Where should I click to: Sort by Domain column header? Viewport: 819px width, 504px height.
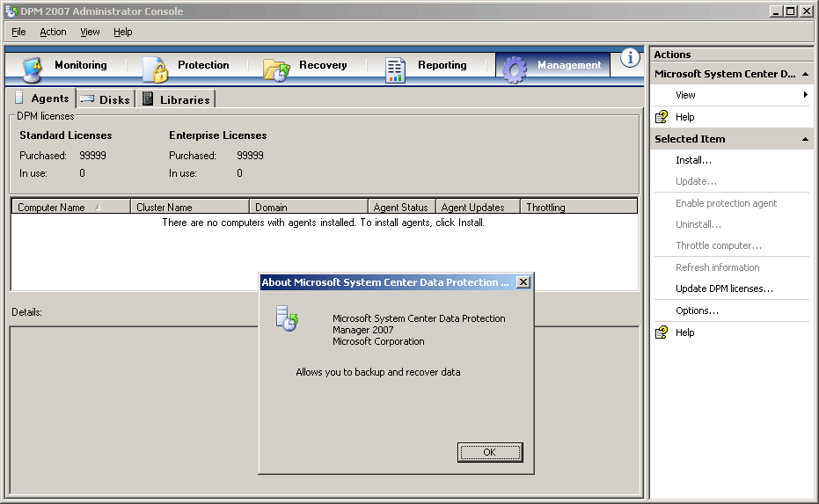click(309, 207)
